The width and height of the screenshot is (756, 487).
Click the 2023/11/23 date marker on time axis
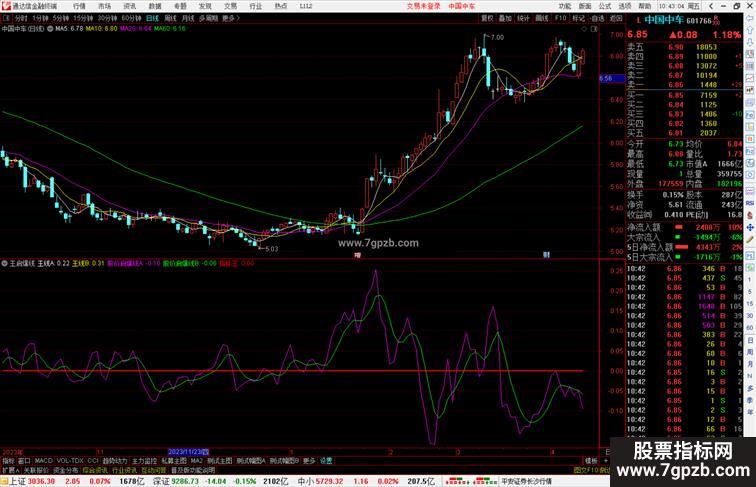pos(188,452)
